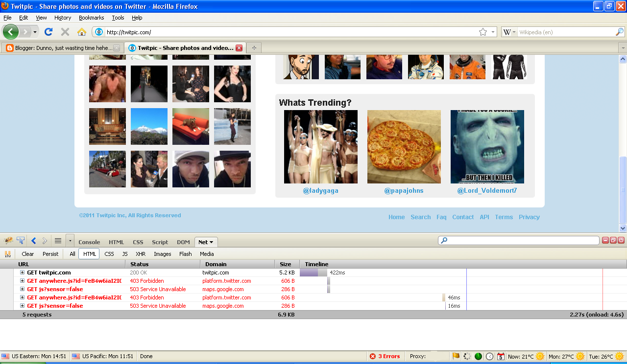Filter Net requests by XHR
The height and width of the screenshot is (364, 627).
[141, 254]
